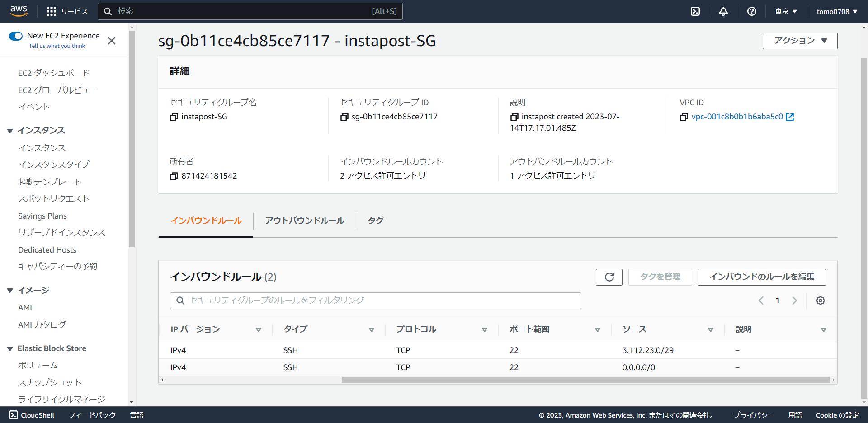The height and width of the screenshot is (423, 868).
Task: Open inbound rules table preferences gear
Action: pyautogui.click(x=821, y=301)
